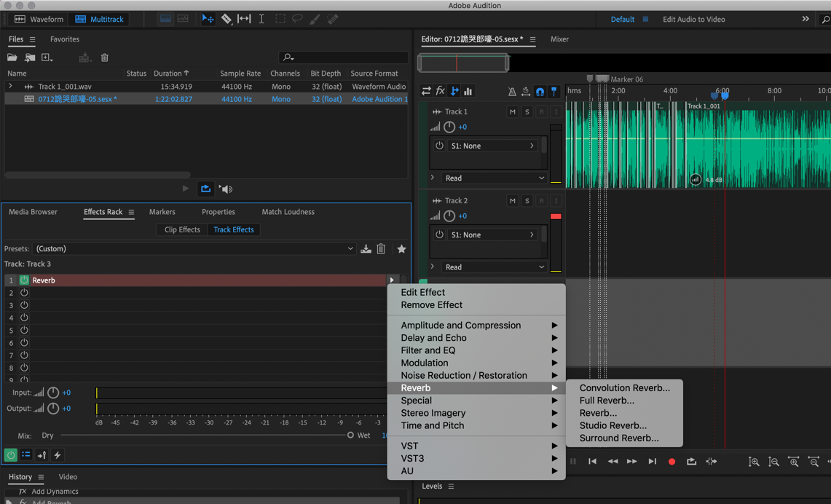Mute Track 1
Image resolution: width=831 pixels, height=504 pixels.
click(512, 112)
